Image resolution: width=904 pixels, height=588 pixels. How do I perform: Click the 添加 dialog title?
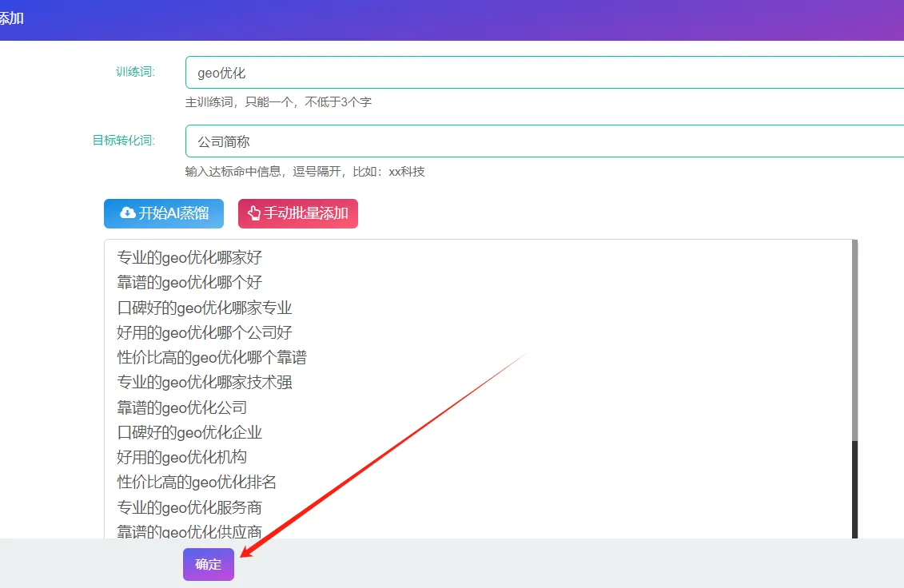11,18
